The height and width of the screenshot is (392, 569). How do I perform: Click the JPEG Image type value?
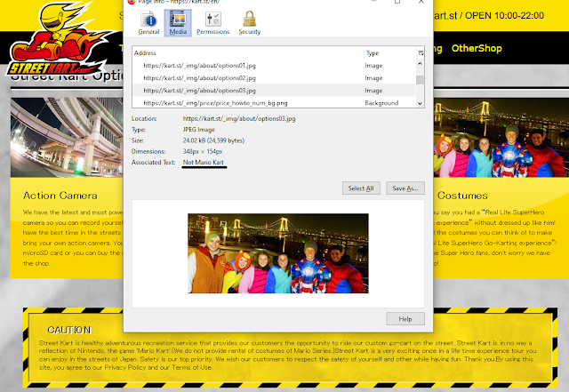[199, 129]
